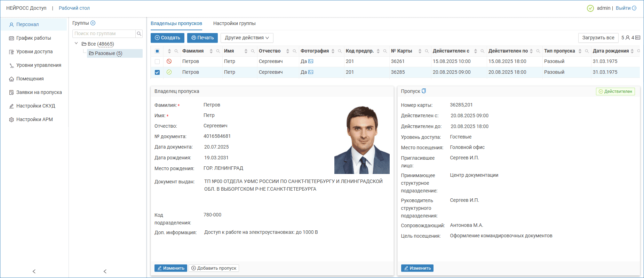Image resolution: width=644 pixels, height=278 pixels.
Task: Click the Поиск по группам input field
Action: coord(104,33)
